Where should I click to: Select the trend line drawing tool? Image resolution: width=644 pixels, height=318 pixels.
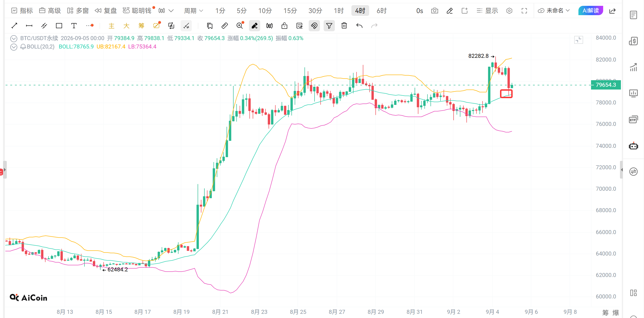(14, 25)
